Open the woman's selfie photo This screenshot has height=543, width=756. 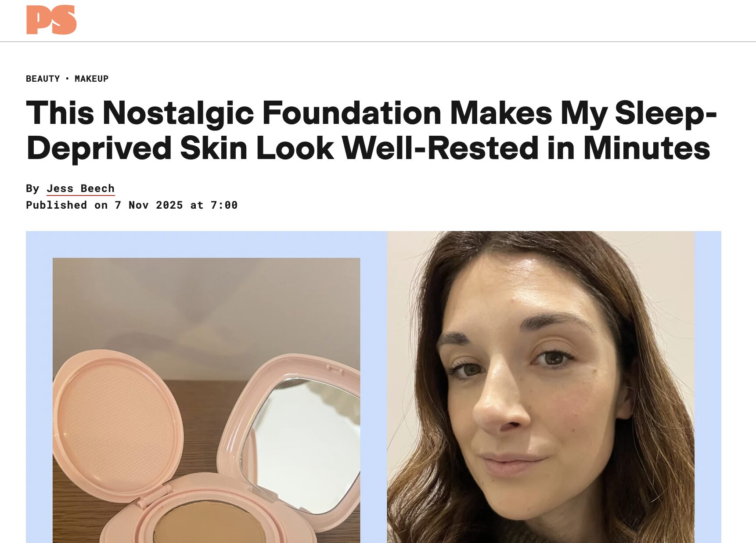(540, 387)
